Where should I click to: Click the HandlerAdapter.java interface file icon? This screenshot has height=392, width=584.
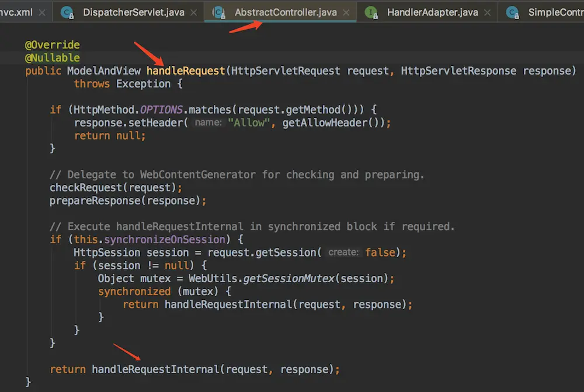coord(371,12)
